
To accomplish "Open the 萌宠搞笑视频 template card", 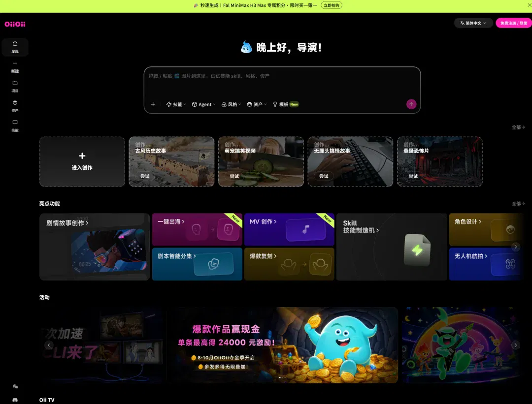I will click(x=261, y=162).
